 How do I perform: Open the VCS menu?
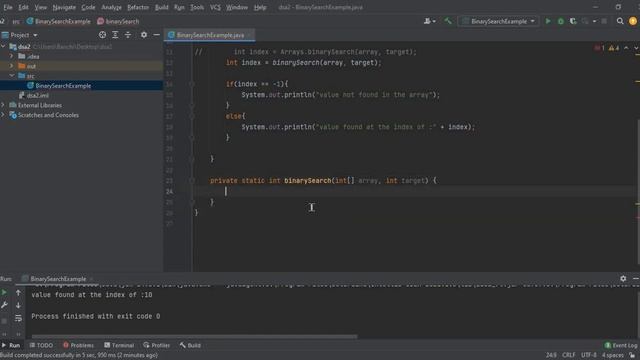[x=215, y=7]
